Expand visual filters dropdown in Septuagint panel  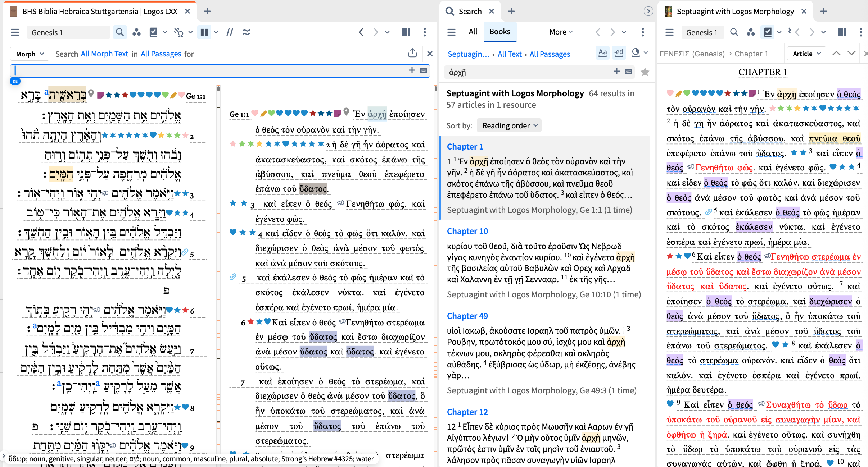click(x=779, y=32)
